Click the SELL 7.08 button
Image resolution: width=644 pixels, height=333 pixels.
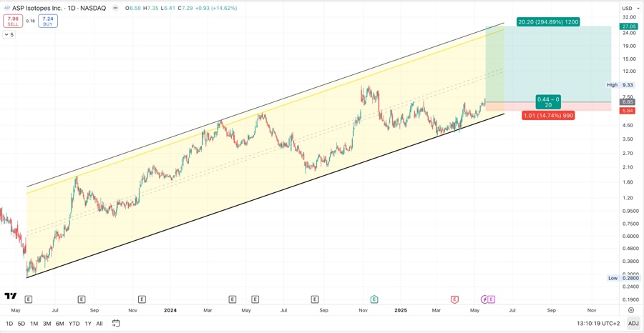13,21
